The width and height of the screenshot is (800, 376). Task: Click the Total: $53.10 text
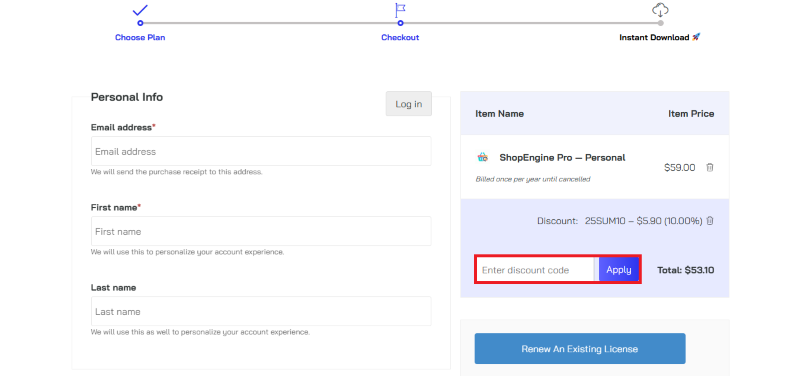[x=686, y=270]
